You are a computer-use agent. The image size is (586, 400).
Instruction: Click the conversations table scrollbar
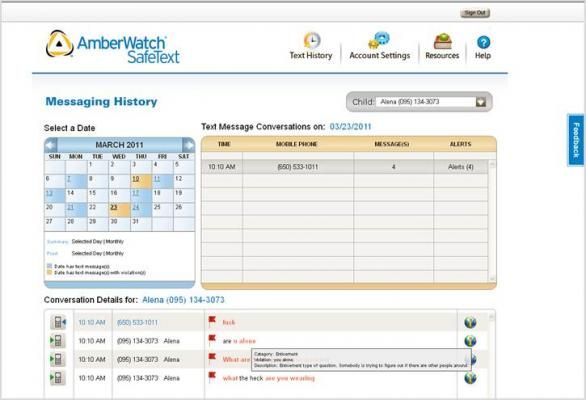492,221
